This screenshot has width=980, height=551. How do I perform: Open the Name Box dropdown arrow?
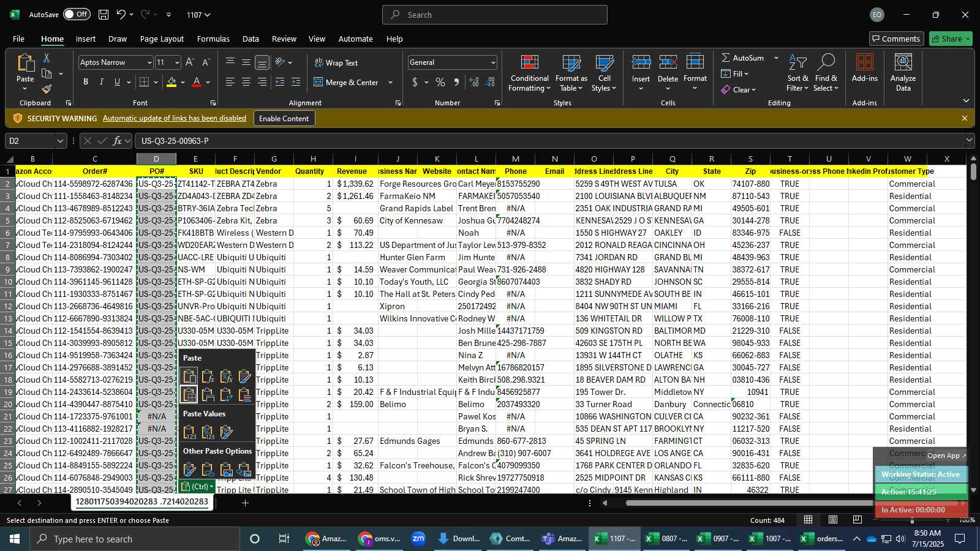click(x=60, y=141)
